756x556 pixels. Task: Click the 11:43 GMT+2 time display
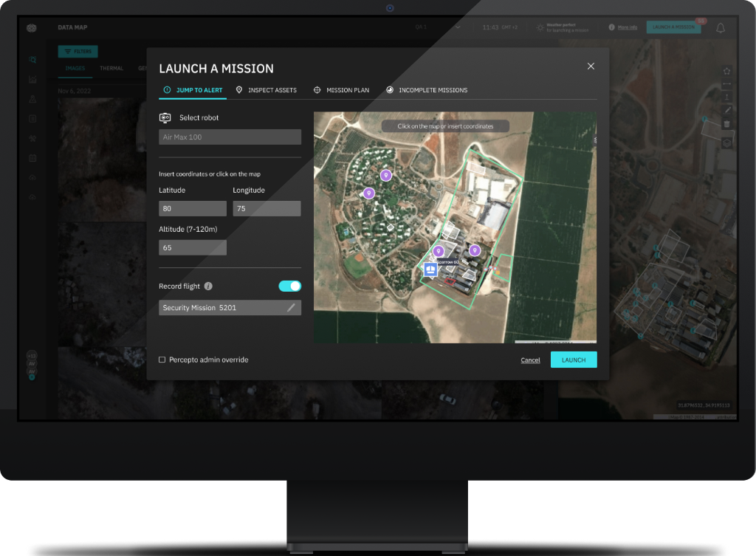point(500,27)
